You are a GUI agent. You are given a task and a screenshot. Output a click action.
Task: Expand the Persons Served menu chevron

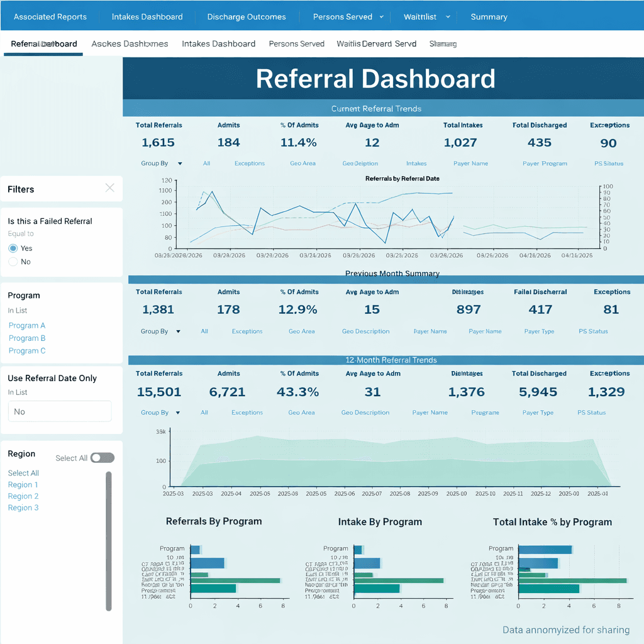(382, 17)
